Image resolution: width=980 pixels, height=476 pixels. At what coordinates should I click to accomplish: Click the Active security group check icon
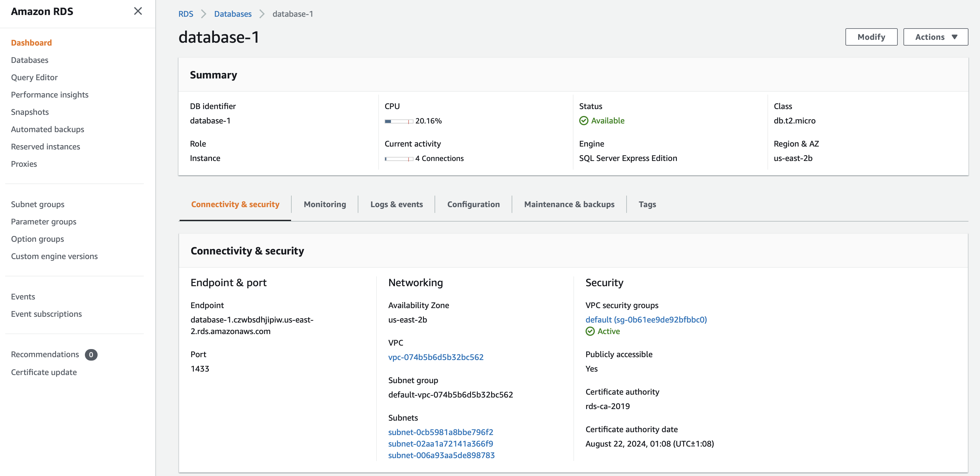coord(590,331)
